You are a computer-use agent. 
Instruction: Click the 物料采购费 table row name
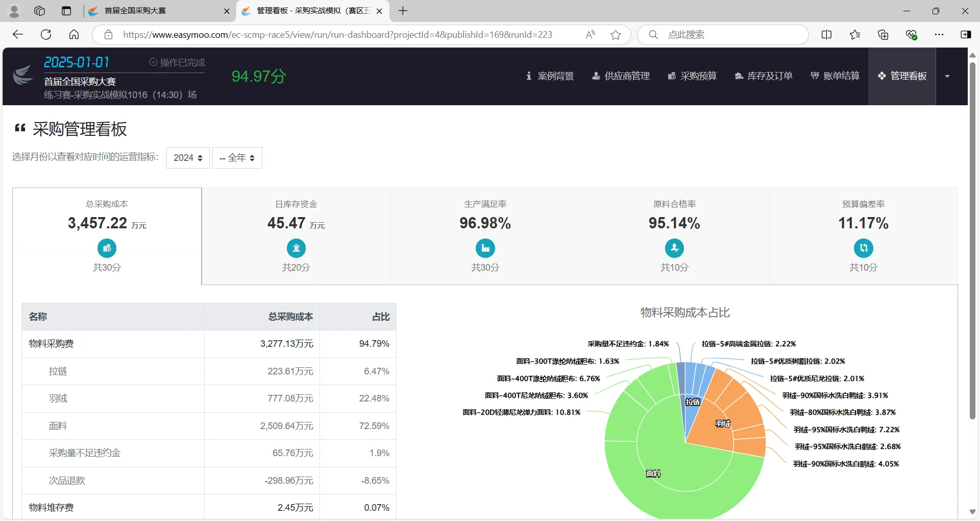tap(51, 344)
